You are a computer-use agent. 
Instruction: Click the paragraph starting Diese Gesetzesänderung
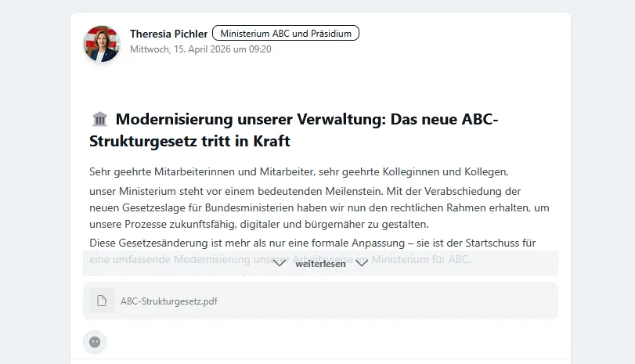click(312, 251)
